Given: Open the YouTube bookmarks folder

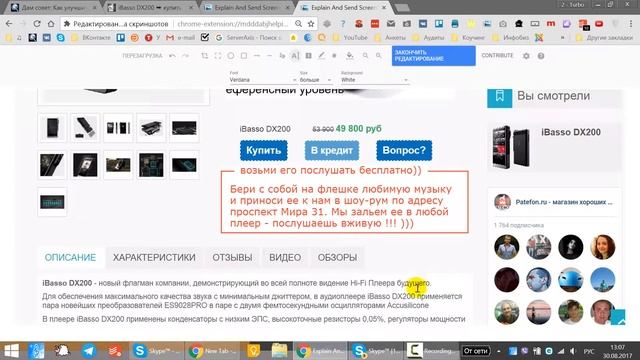Looking at the screenshot, I should (x=351, y=38).
